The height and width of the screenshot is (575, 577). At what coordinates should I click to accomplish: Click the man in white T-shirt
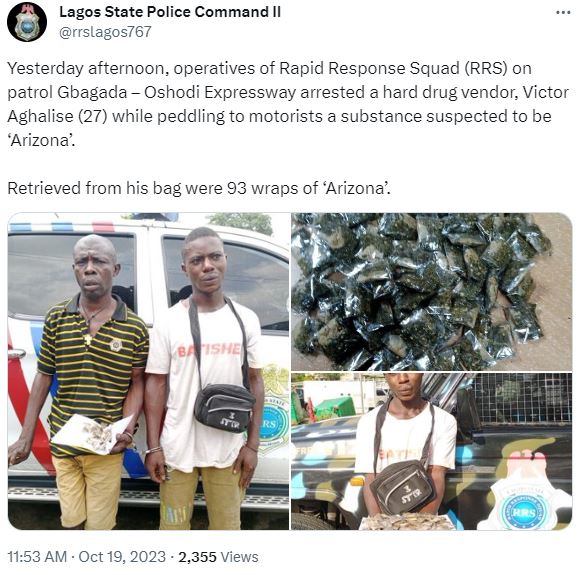point(205,378)
